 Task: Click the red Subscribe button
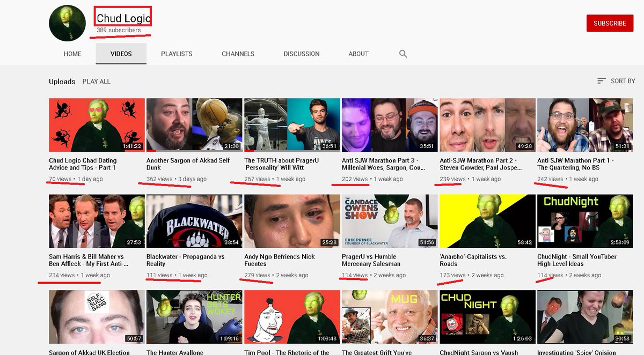(610, 23)
